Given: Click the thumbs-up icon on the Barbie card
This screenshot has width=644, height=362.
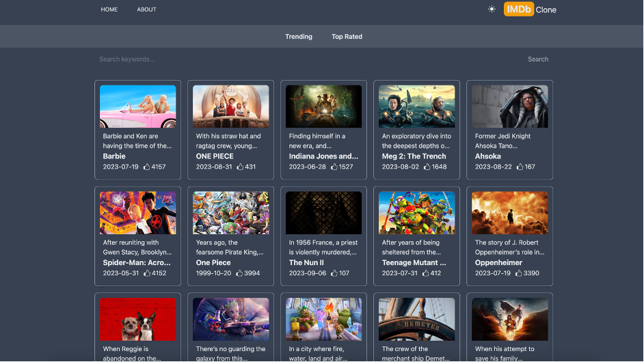Looking at the screenshot, I should pos(146,167).
